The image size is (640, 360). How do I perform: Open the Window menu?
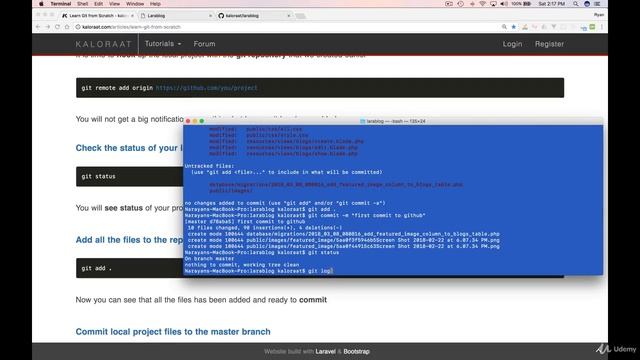tap(135, 4)
